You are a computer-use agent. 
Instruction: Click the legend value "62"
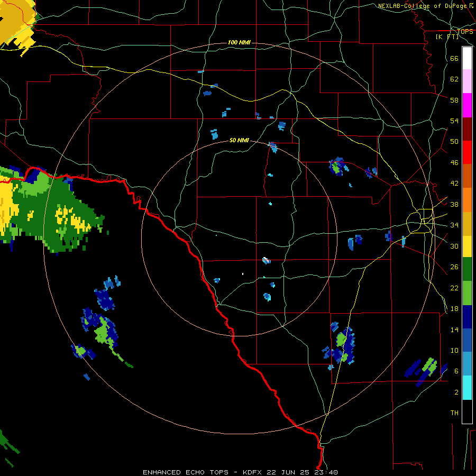pyautogui.click(x=454, y=79)
